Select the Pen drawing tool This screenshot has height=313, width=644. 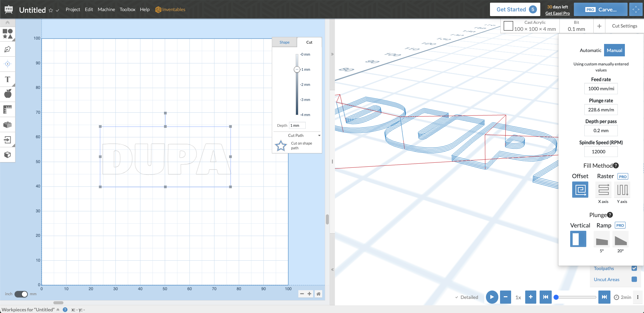[7, 49]
